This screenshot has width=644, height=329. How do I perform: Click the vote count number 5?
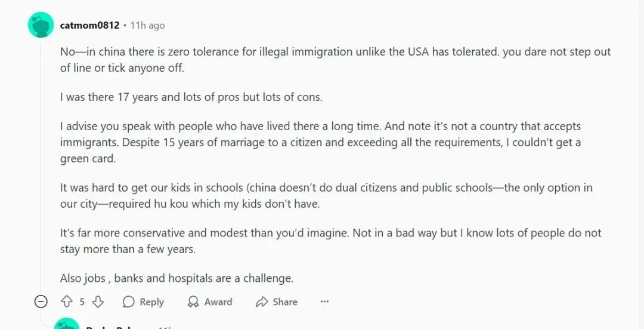(x=82, y=302)
